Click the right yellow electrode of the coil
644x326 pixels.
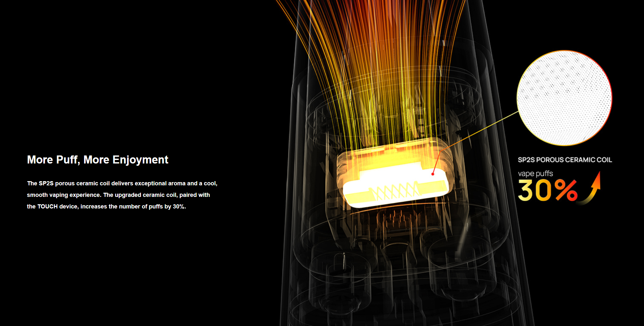(x=433, y=187)
